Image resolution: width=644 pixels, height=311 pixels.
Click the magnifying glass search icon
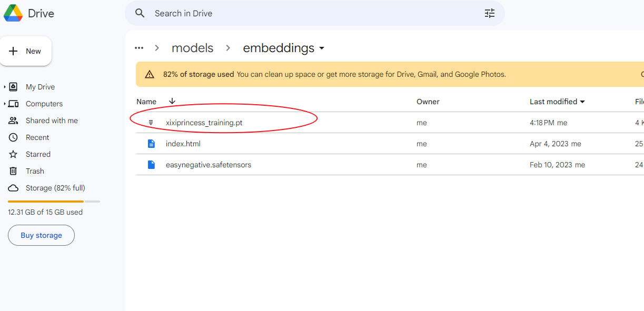(140, 13)
